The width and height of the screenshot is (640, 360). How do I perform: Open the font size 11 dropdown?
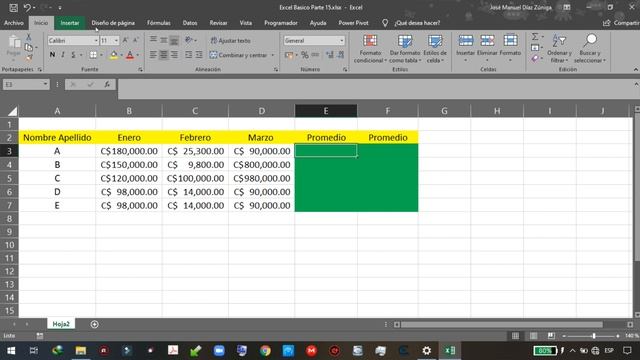pyautogui.click(x=116, y=40)
